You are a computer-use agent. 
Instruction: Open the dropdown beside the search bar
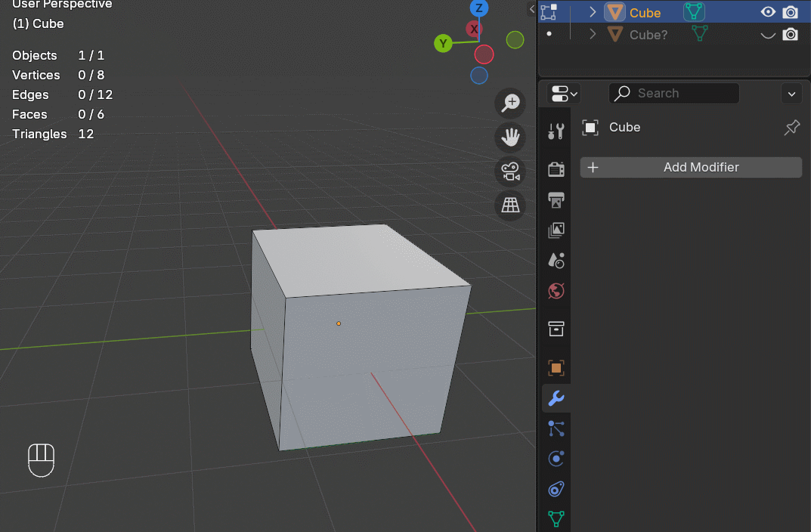click(791, 93)
